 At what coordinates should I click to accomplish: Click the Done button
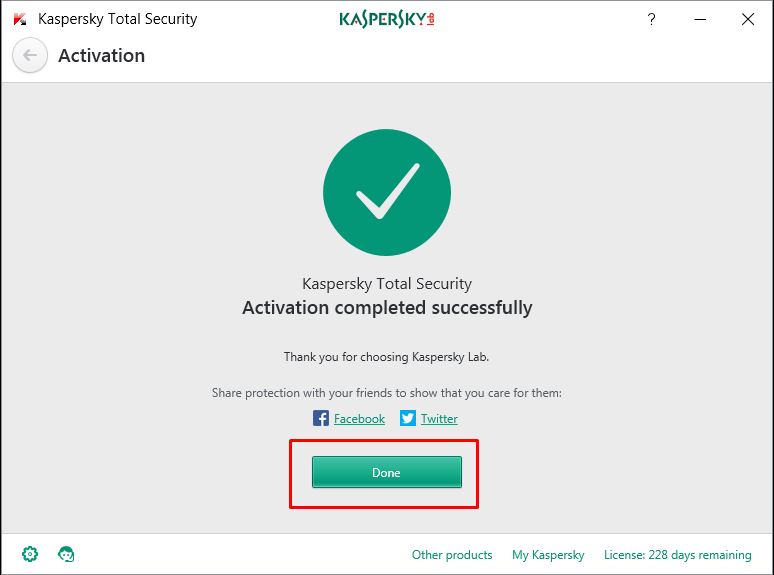click(x=387, y=472)
